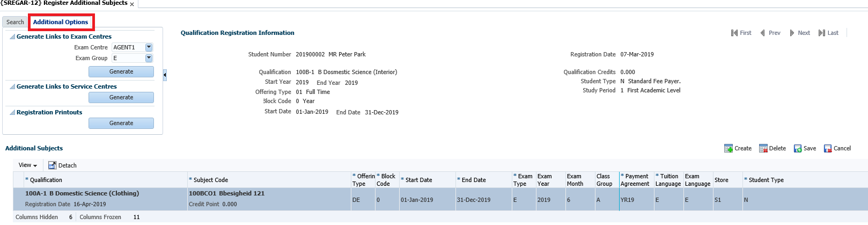
Task: Go to Prev record arrow icon
Action: coord(762,33)
